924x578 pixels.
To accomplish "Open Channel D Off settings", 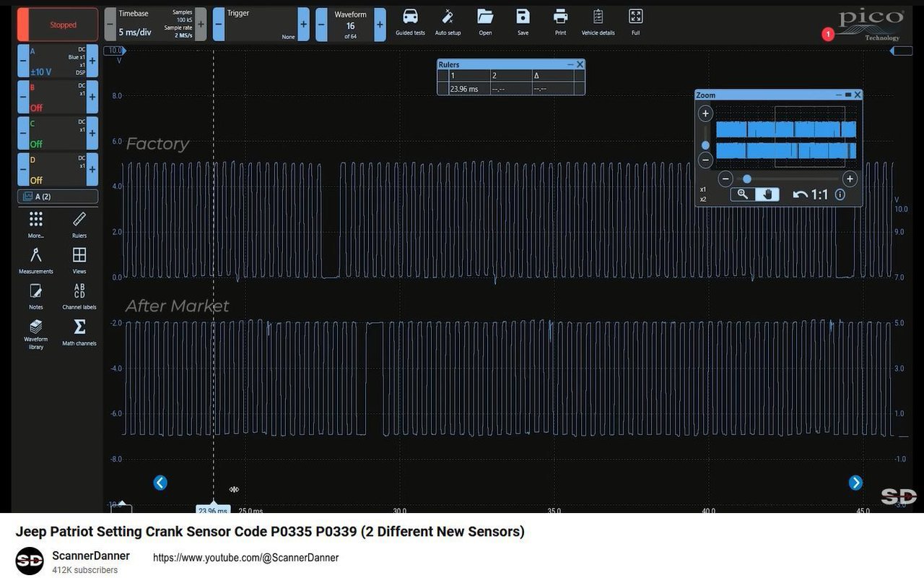I will (x=58, y=170).
